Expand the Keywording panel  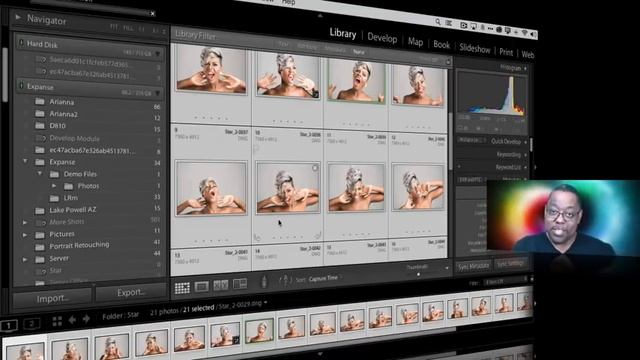(525, 155)
